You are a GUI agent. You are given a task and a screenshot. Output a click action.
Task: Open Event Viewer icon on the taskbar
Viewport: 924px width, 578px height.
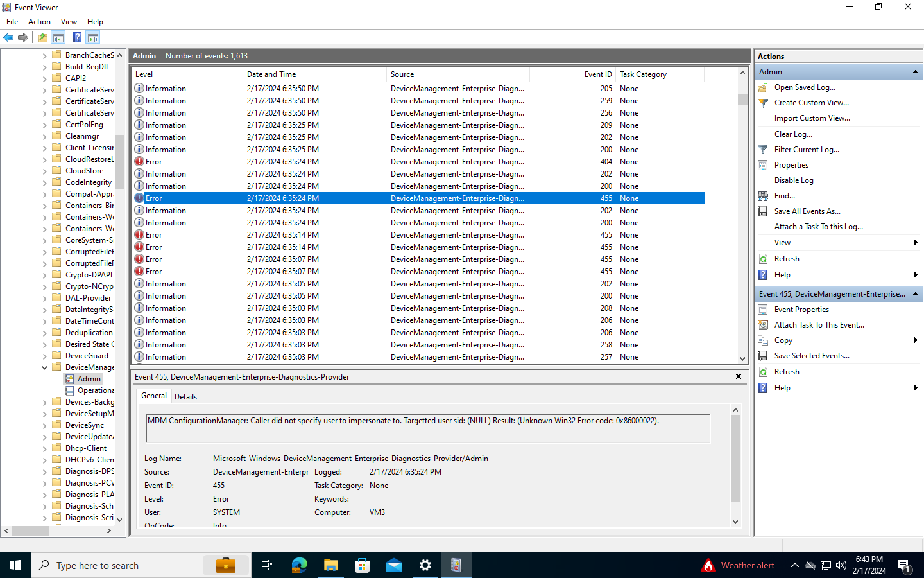point(456,565)
